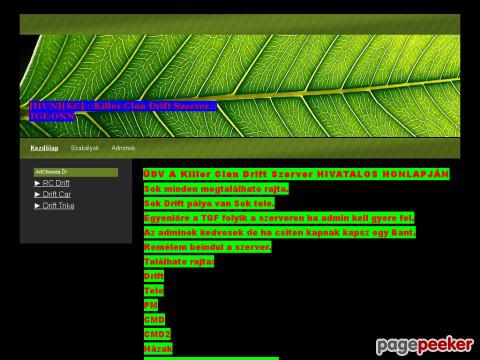
Task: Click the 'Sok minden megtalálható rajta' line
Action: [x=216, y=189]
